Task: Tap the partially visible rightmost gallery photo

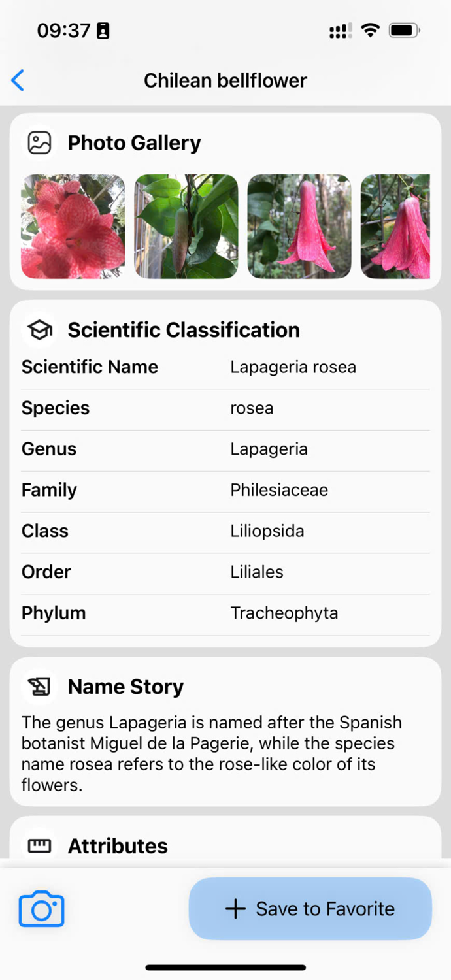Action: [x=403, y=225]
